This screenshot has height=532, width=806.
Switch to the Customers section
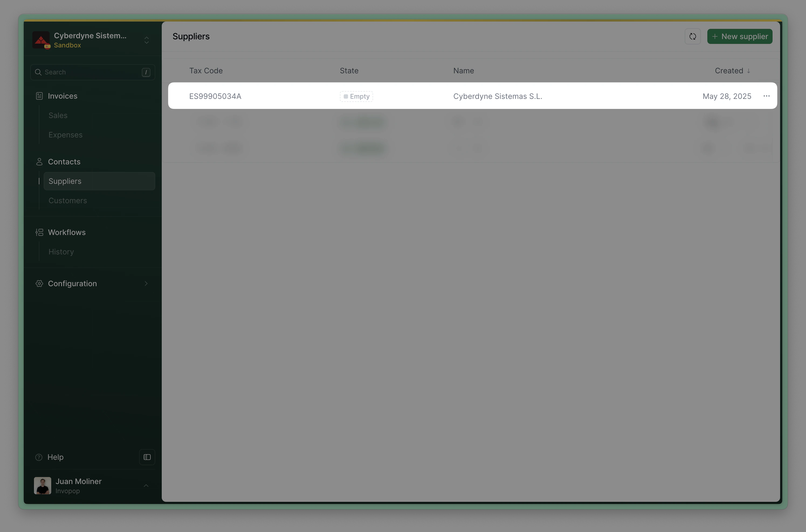pyautogui.click(x=68, y=201)
